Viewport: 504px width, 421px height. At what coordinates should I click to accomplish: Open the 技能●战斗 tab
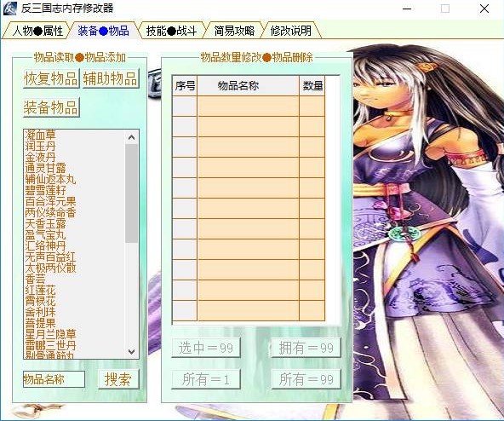(171, 31)
